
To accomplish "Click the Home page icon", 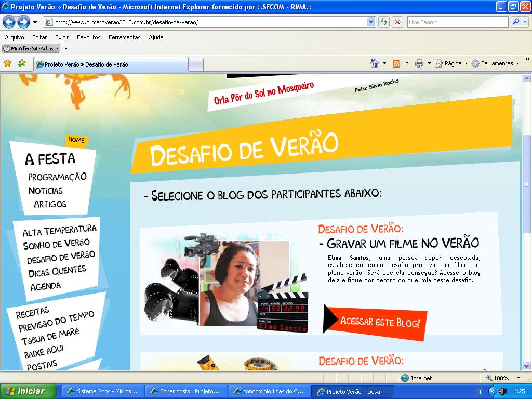I will [x=374, y=63].
